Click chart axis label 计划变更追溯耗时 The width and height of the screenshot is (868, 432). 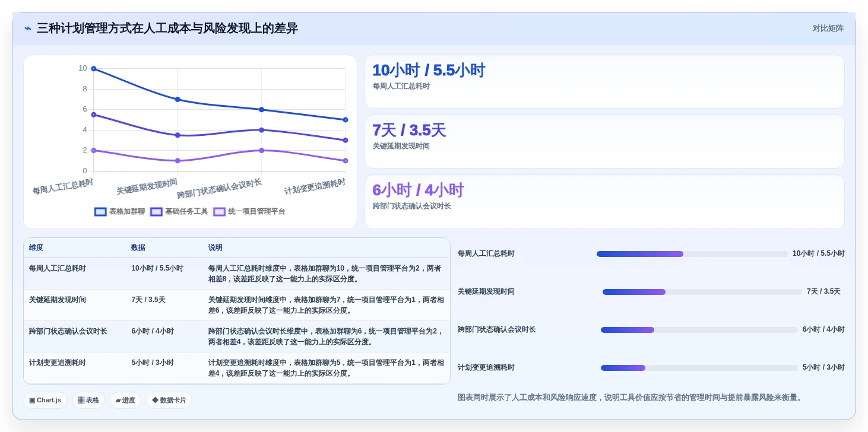tap(315, 186)
